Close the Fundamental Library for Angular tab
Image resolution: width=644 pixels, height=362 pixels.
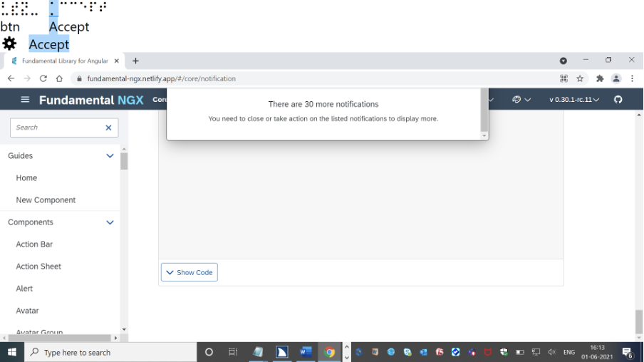click(117, 61)
